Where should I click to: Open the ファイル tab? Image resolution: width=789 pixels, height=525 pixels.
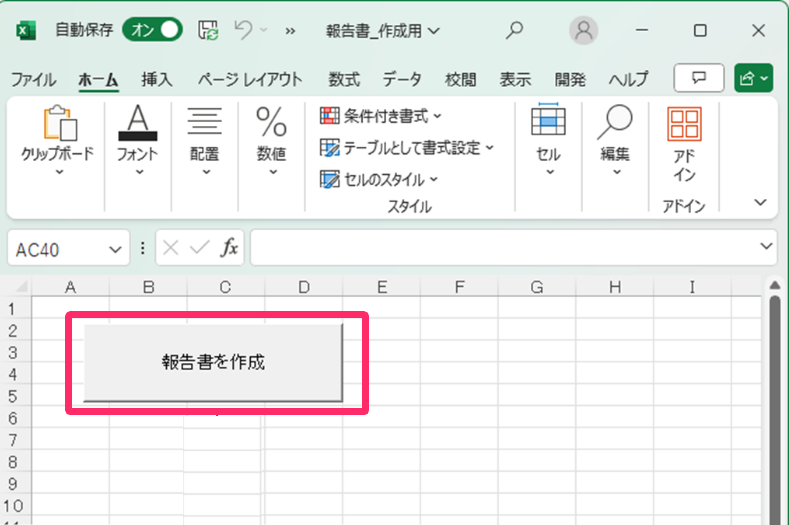click(34, 80)
